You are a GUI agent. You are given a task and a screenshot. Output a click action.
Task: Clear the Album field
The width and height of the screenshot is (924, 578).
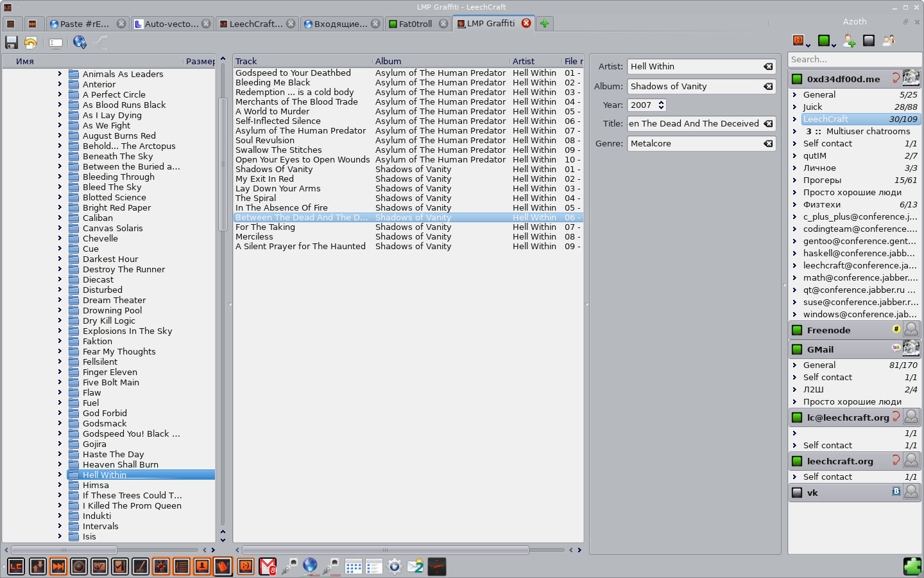click(x=768, y=86)
